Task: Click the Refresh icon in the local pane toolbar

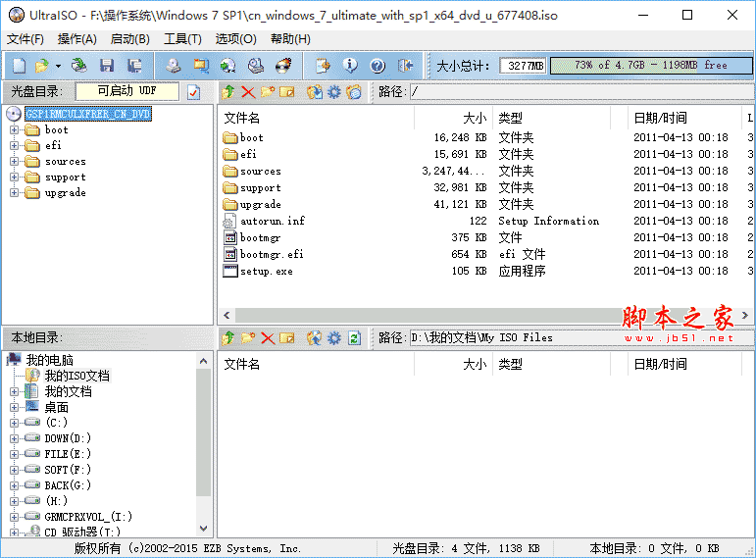Action: point(354,338)
